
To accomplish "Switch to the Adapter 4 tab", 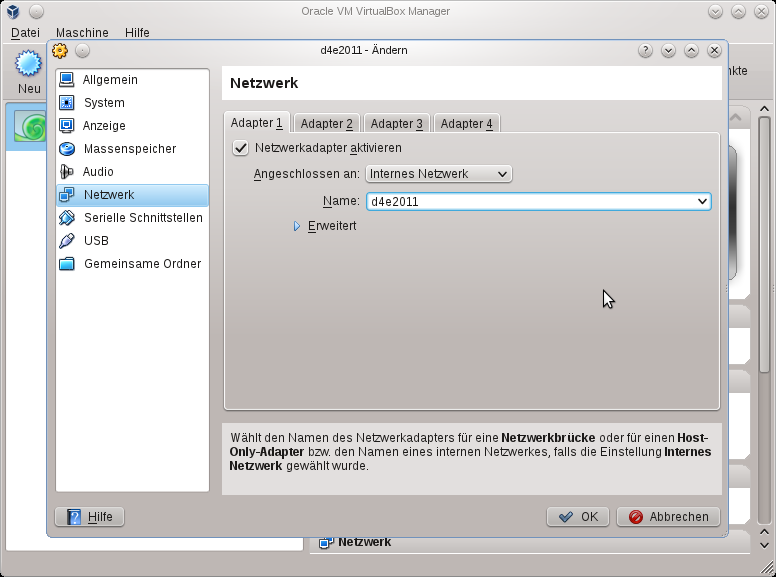I will click(467, 124).
